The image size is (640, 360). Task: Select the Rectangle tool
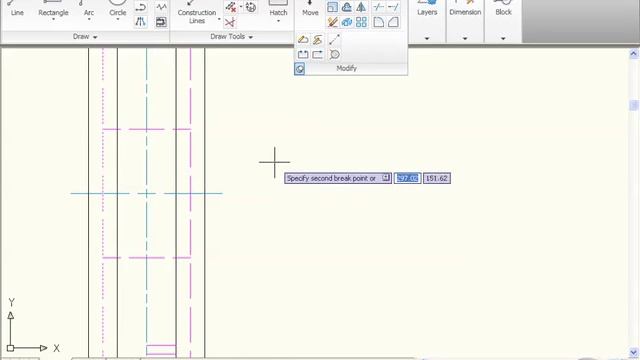[x=53, y=9]
